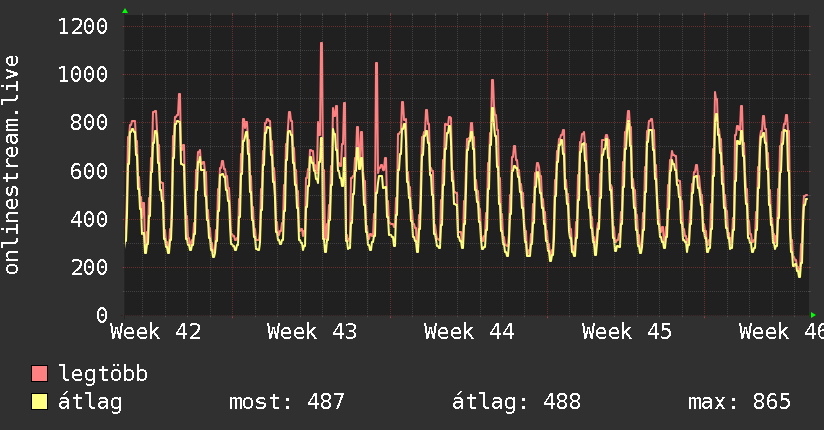Viewport: 824px width, 430px height.
Task: Click the 'Week 46' axis label
Action: point(781,332)
